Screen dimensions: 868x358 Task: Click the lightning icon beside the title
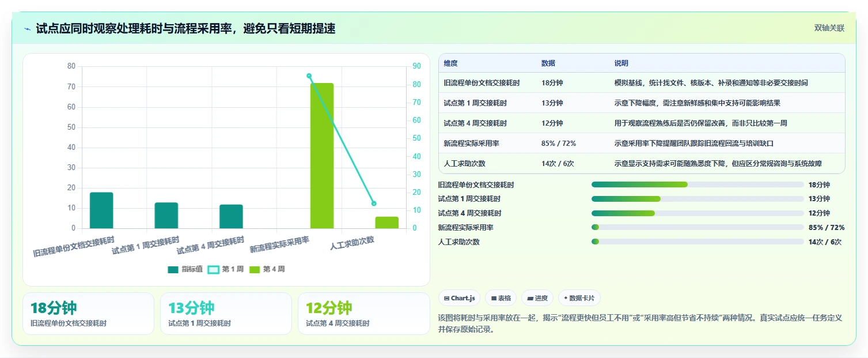27,29
